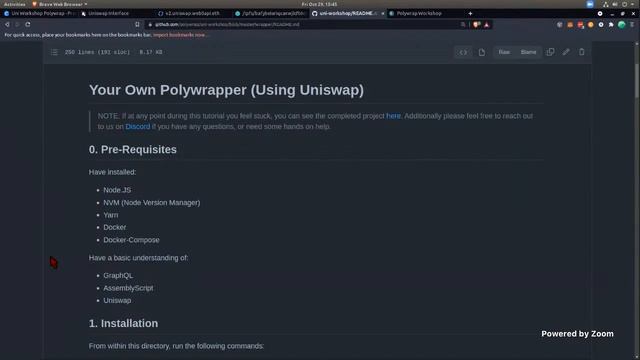Image resolution: width=640 pixels, height=360 pixels.
Task: Open the table of contents list icon
Action: [x=54, y=52]
